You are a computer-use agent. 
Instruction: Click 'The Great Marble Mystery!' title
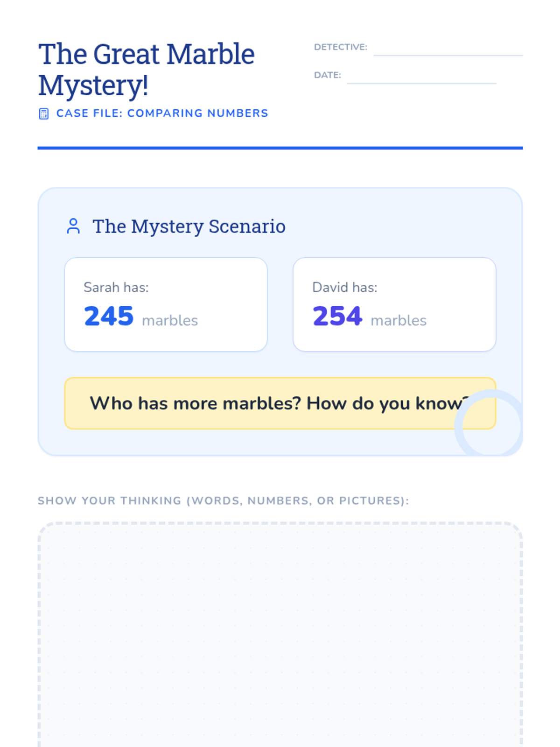(146, 69)
